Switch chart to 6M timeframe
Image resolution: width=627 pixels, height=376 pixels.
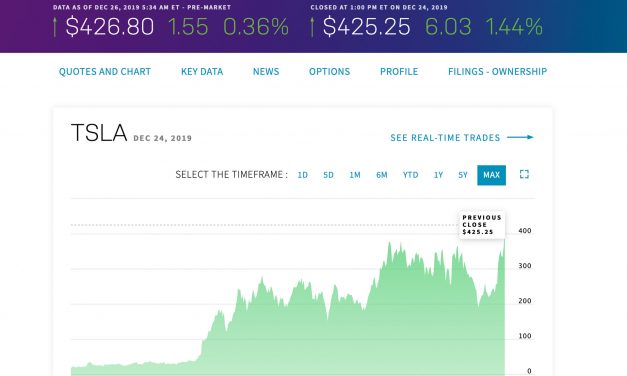[381, 175]
